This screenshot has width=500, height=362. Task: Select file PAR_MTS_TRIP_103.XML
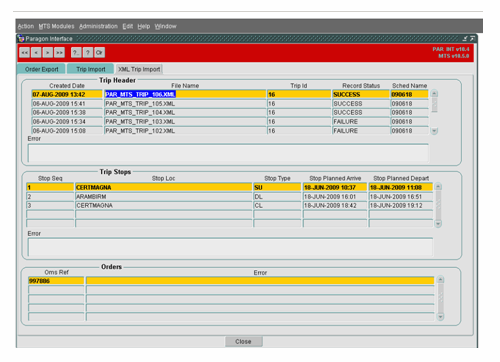[x=185, y=122]
